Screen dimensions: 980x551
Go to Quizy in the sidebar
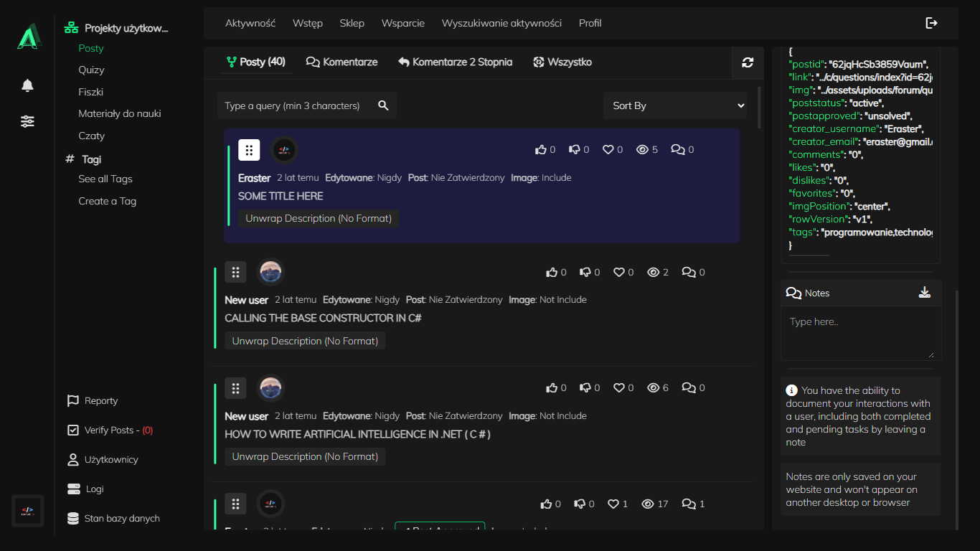[91, 70]
